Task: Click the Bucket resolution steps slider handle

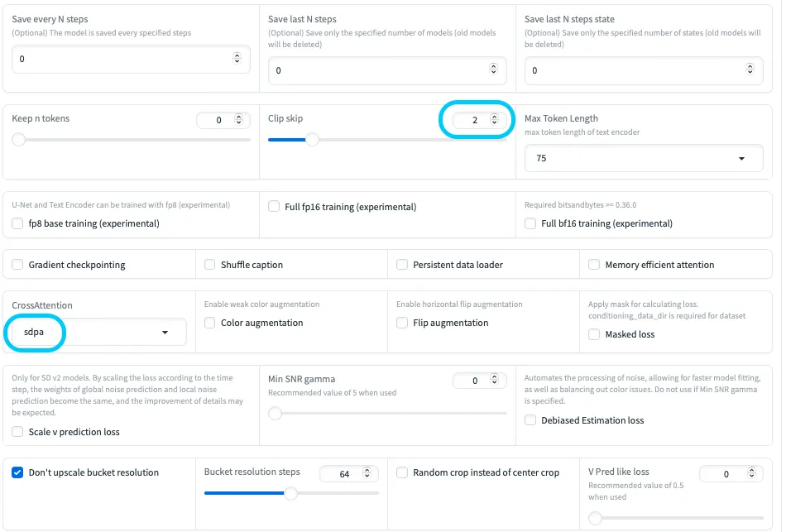Action: [290, 493]
